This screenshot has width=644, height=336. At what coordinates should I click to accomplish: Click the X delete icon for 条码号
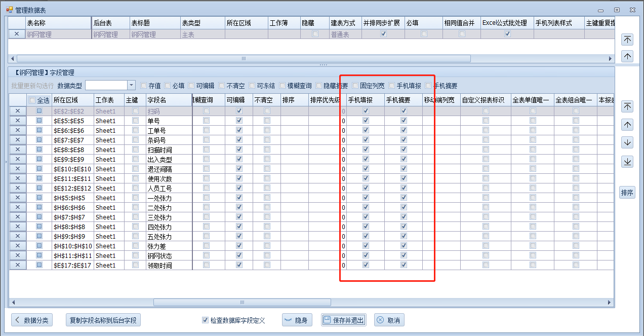pyautogui.click(x=17, y=140)
